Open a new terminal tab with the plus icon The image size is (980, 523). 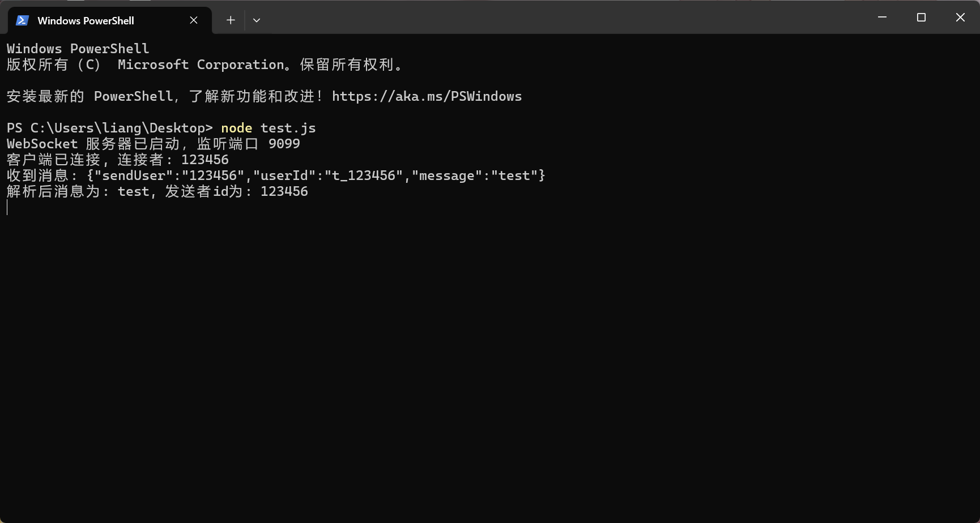[231, 20]
